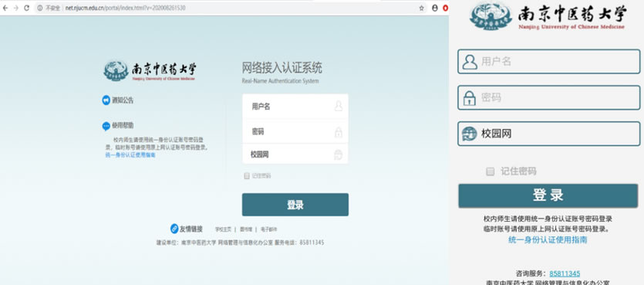Click the network icon in desktop 校园网 field

pyautogui.click(x=338, y=154)
